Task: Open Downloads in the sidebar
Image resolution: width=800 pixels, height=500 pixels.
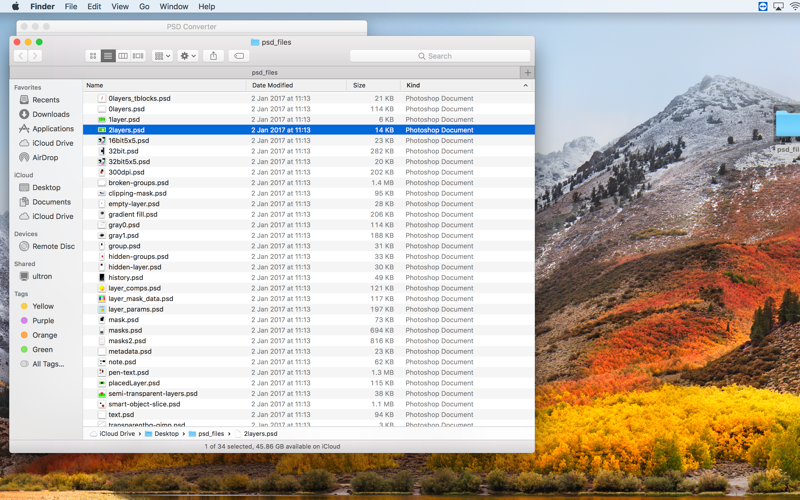Action: pos(51,114)
